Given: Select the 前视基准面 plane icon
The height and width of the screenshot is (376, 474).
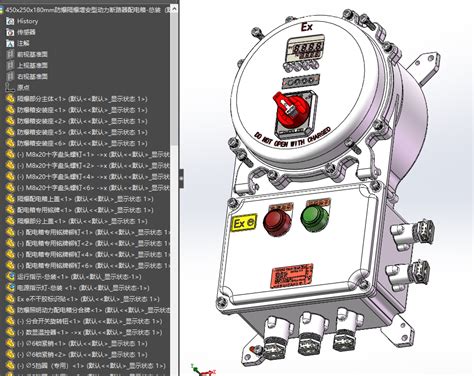Looking at the screenshot, I should click(x=10, y=54).
